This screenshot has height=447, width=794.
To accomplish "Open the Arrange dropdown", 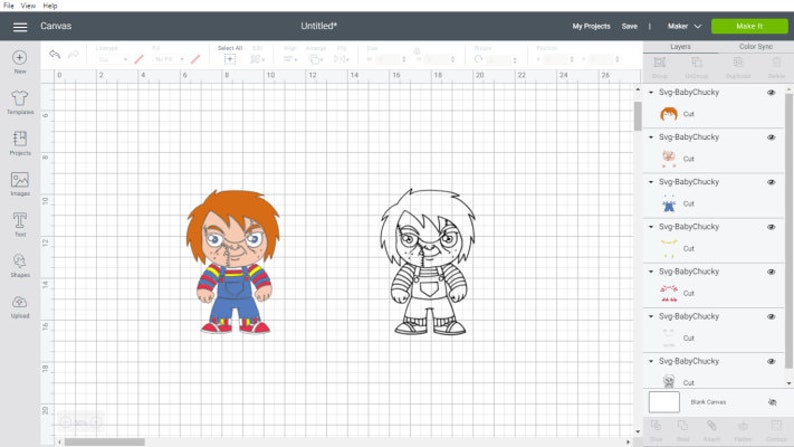I will click(x=316, y=59).
